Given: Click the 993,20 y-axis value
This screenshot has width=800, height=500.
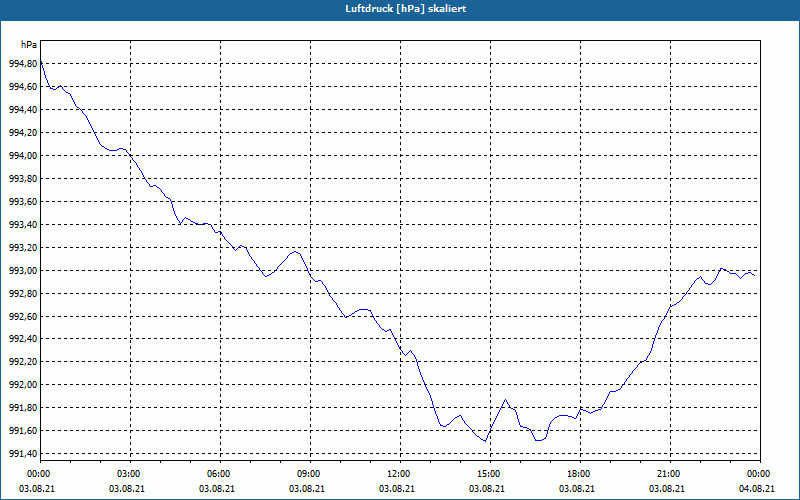Looking at the screenshot, I should point(23,247).
